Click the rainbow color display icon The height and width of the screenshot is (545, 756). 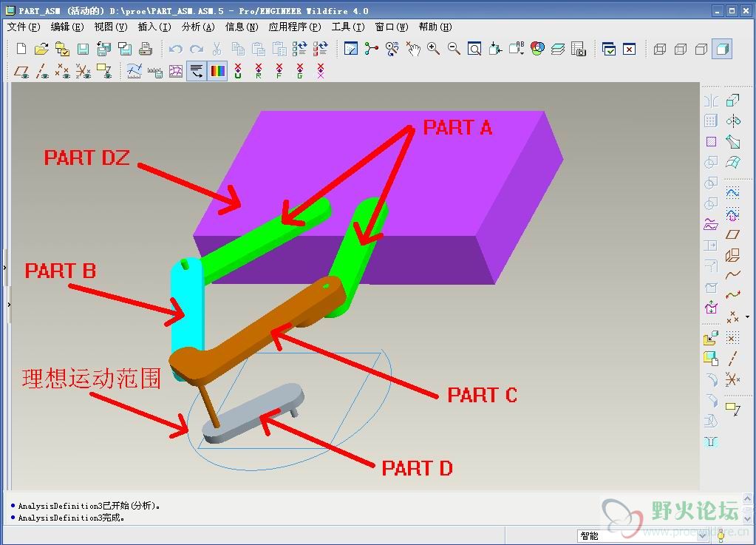[x=217, y=72]
